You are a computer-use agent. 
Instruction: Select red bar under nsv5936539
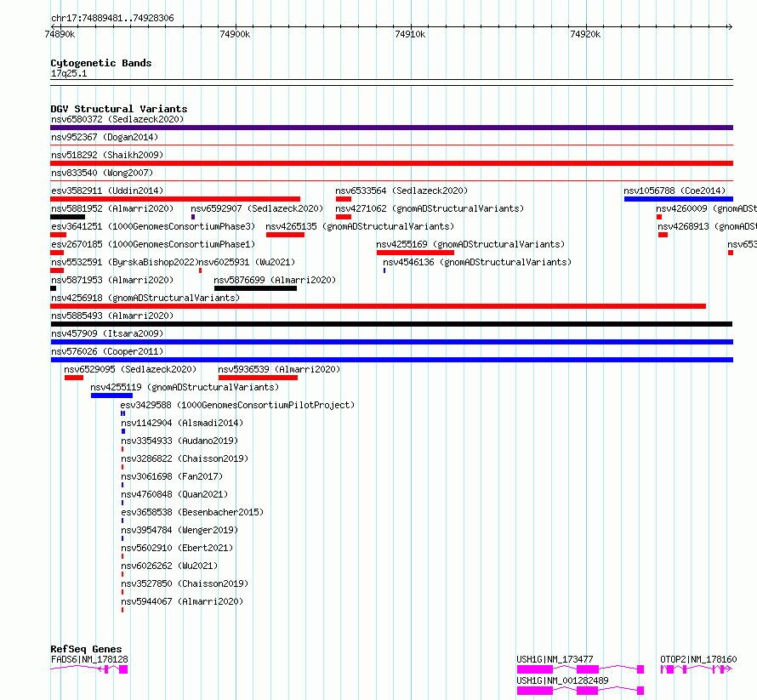pyautogui.click(x=258, y=378)
